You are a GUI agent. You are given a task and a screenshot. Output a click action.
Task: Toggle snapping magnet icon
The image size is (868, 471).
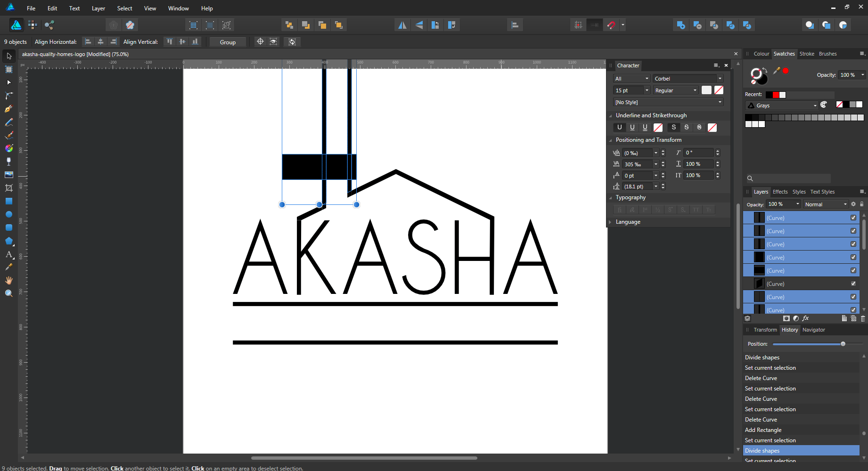coord(611,25)
